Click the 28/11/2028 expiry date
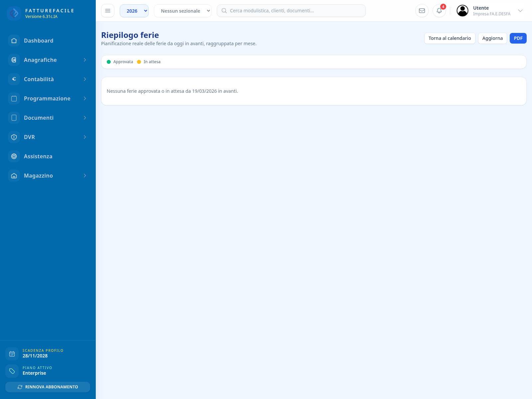Image resolution: width=532 pixels, height=399 pixels. tap(35, 356)
